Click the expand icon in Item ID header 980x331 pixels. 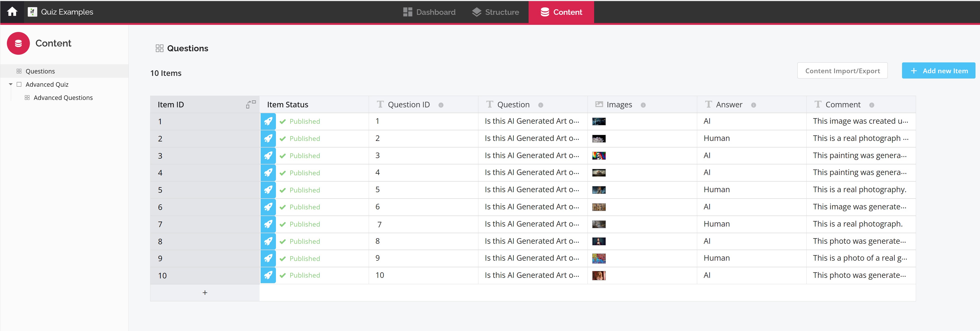click(251, 104)
